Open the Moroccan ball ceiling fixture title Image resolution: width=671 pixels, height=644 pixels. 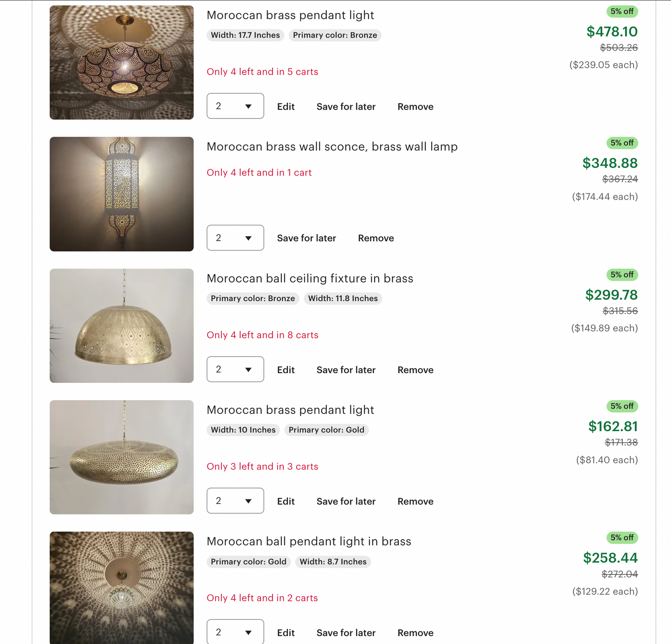pyautogui.click(x=310, y=278)
